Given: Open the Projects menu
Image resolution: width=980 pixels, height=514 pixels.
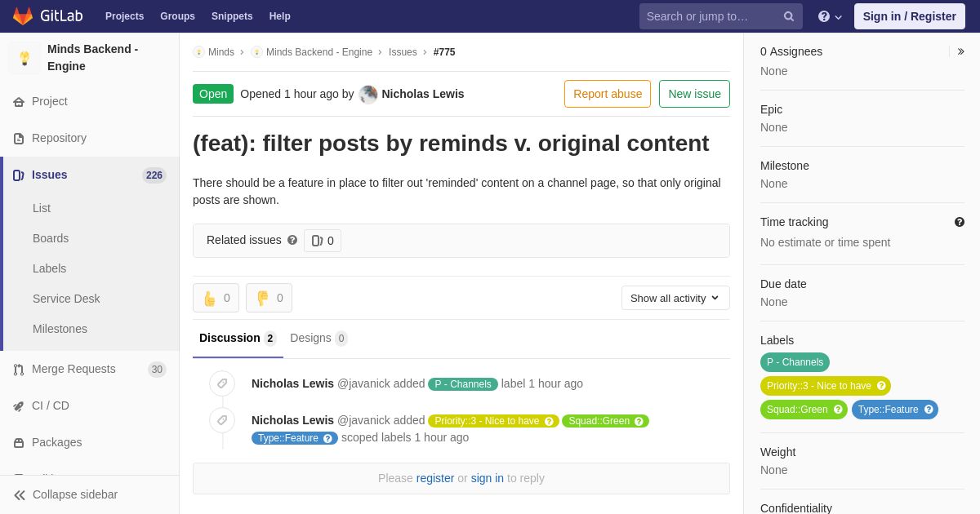Looking at the screenshot, I should click(124, 16).
